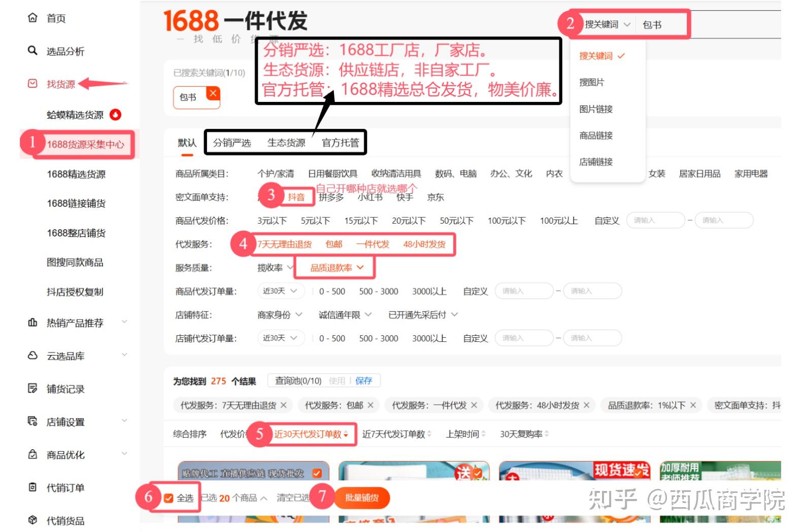Click the 云选品库 cloud icon
The image size is (805, 532).
[32, 356]
